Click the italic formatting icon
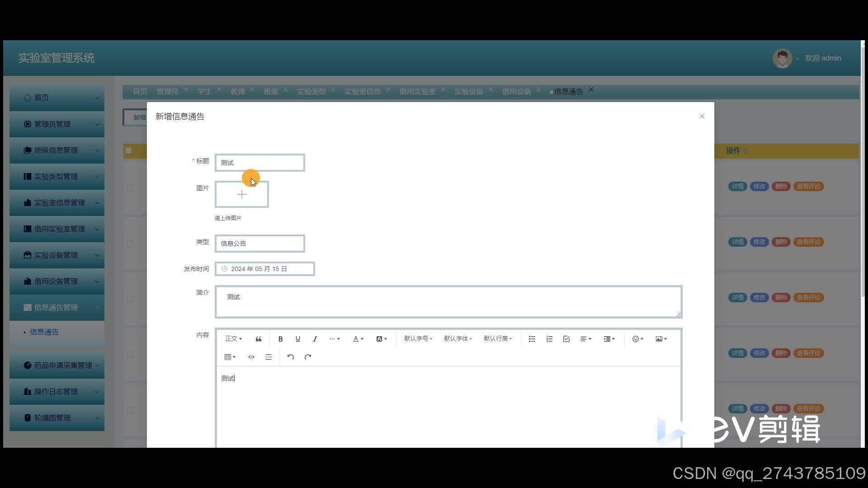Viewport: 868px width, 488px height. point(315,339)
